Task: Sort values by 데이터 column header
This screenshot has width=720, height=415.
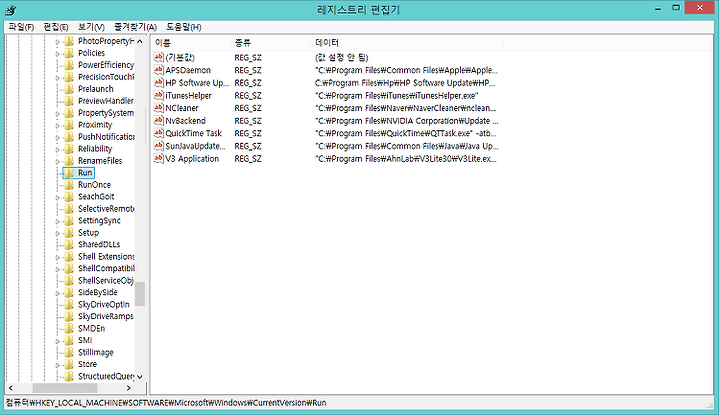Action: pos(407,43)
